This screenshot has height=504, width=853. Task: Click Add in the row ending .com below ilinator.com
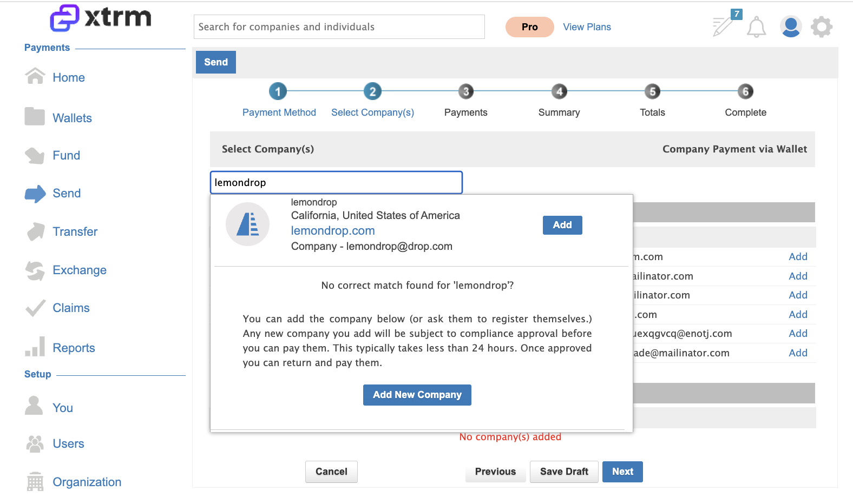tap(798, 315)
